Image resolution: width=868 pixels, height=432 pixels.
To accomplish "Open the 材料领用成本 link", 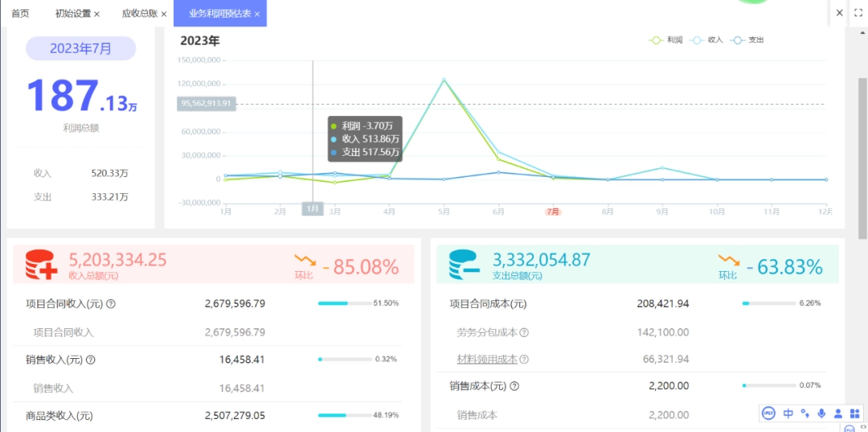I will pos(487,359).
